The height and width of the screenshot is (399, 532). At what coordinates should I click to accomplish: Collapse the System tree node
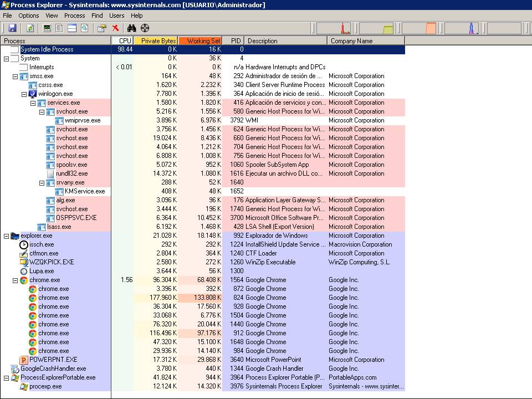6,59
